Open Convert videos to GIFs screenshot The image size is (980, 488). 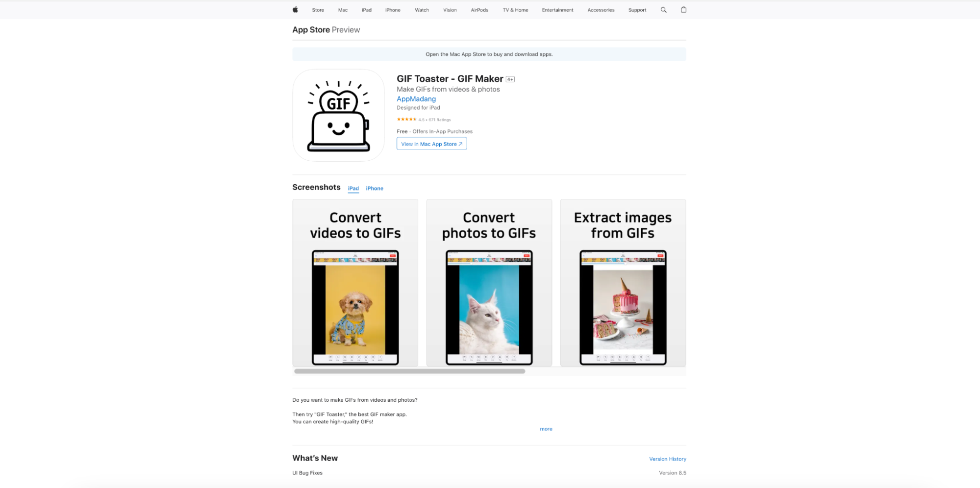tap(355, 283)
